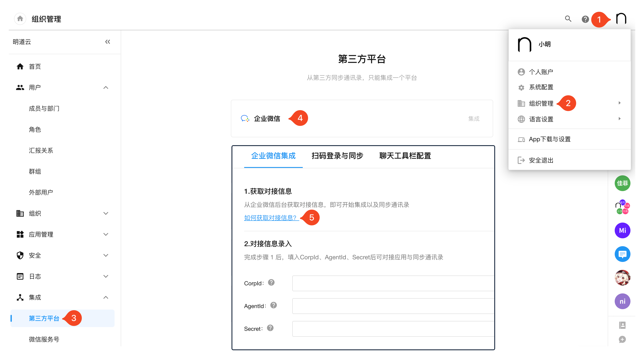Viewport: 644px width, 359px height.
Task: Collapse the sidebar with double-chevron icon
Action: tap(108, 42)
